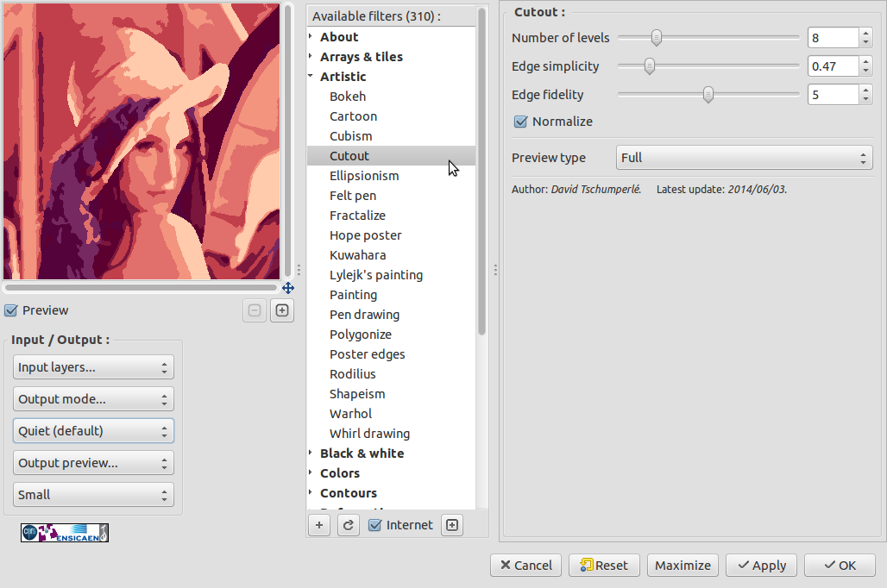Click the zoom out preview icon
Viewport: 887px width, 588px height.
point(255,310)
